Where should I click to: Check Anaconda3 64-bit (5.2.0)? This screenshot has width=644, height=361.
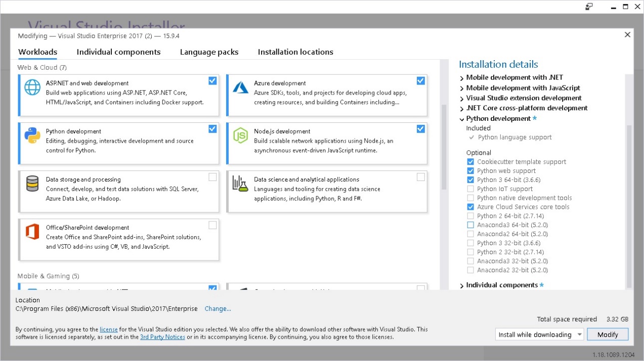tap(470, 225)
